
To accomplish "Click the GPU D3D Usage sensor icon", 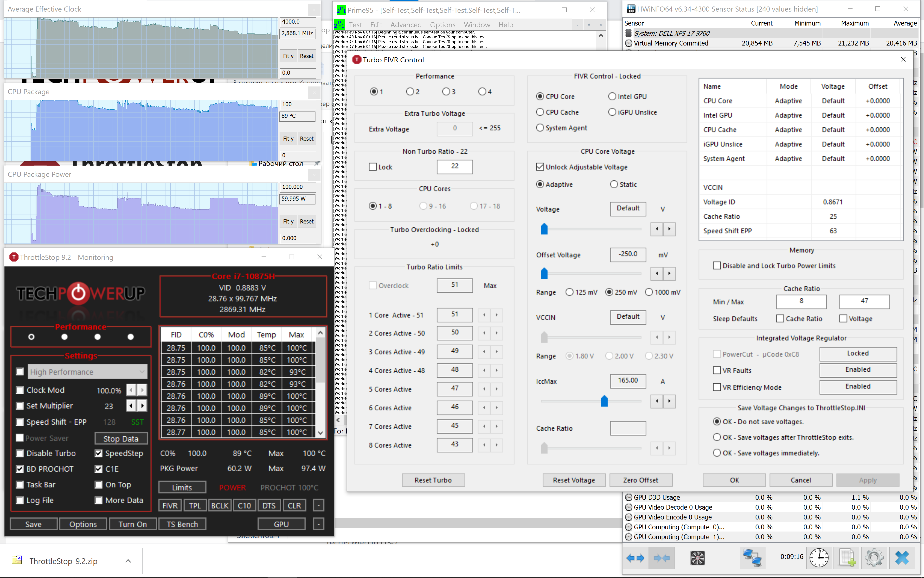I will click(629, 497).
